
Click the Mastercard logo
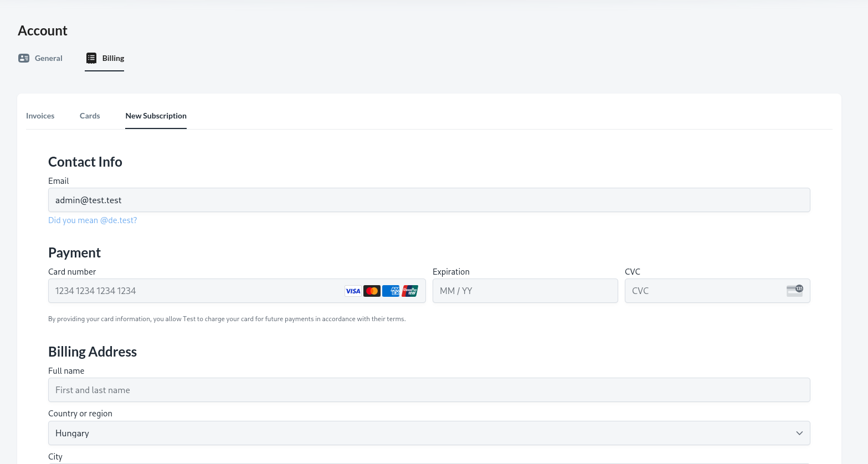point(372,291)
